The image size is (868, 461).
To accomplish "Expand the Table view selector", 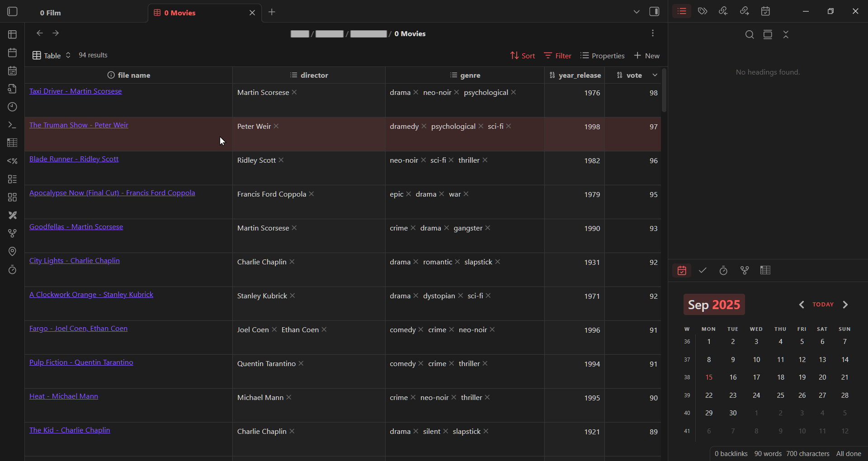I will (x=52, y=56).
